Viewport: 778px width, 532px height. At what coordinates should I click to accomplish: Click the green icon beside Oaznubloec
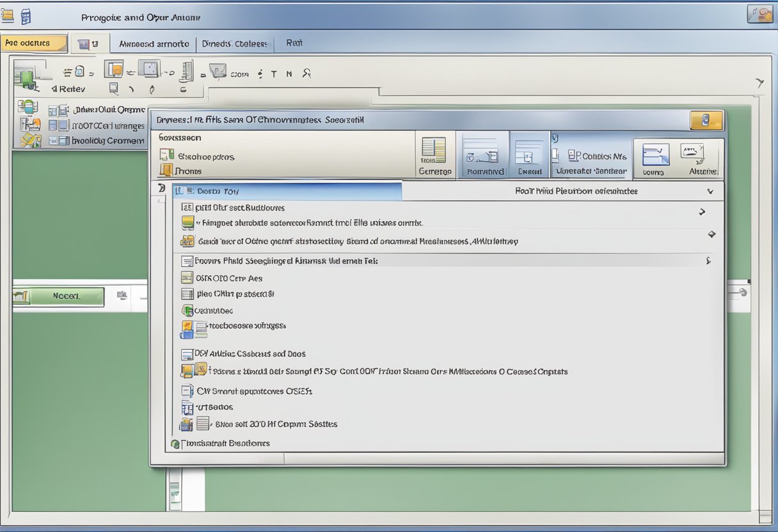pos(187,310)
